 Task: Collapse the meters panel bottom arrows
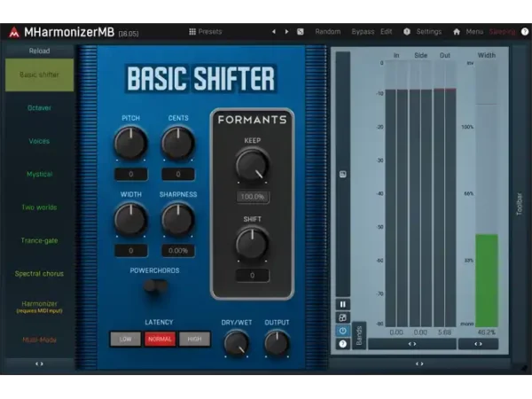(419, 364)
